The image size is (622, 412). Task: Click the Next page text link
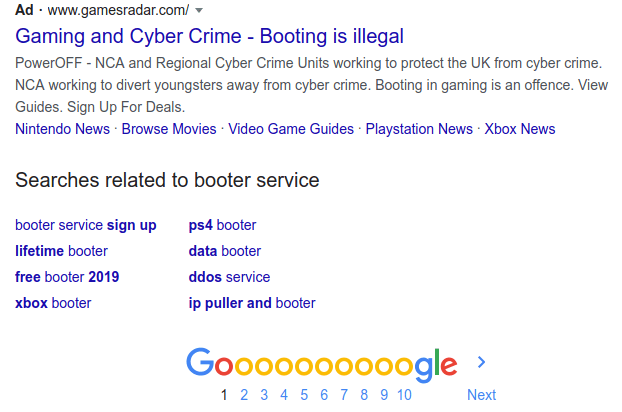click(x=481, y=395)
